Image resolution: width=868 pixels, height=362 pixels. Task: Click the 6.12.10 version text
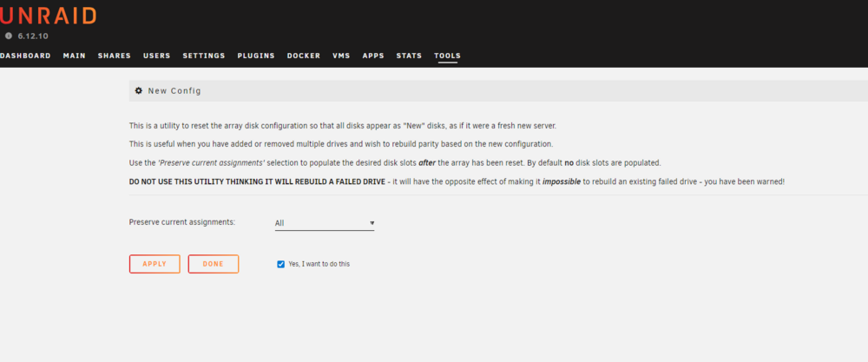33,36
